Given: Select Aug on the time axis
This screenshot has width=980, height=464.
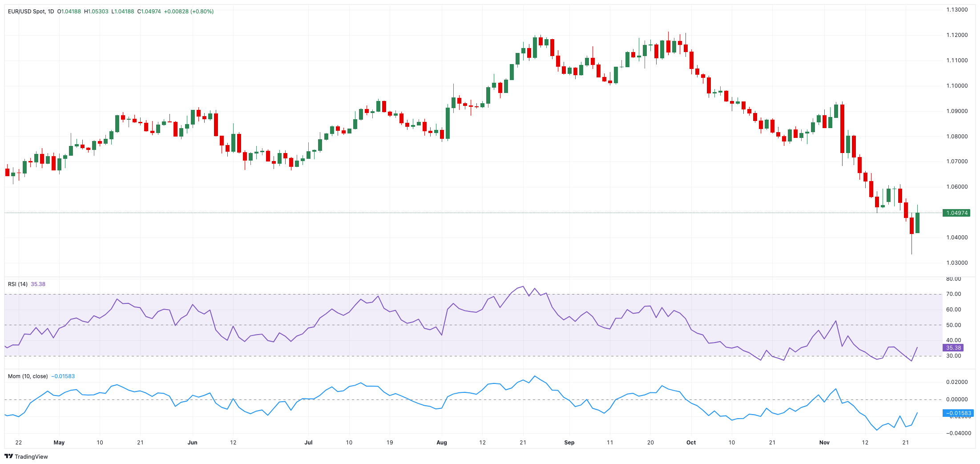Looking at the screenshot, I should 441,443.
